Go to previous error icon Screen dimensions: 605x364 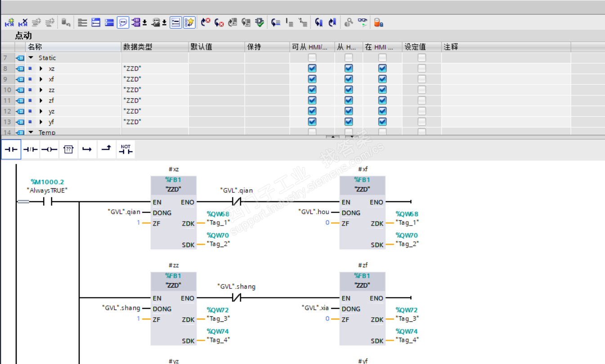click(206, 22)
